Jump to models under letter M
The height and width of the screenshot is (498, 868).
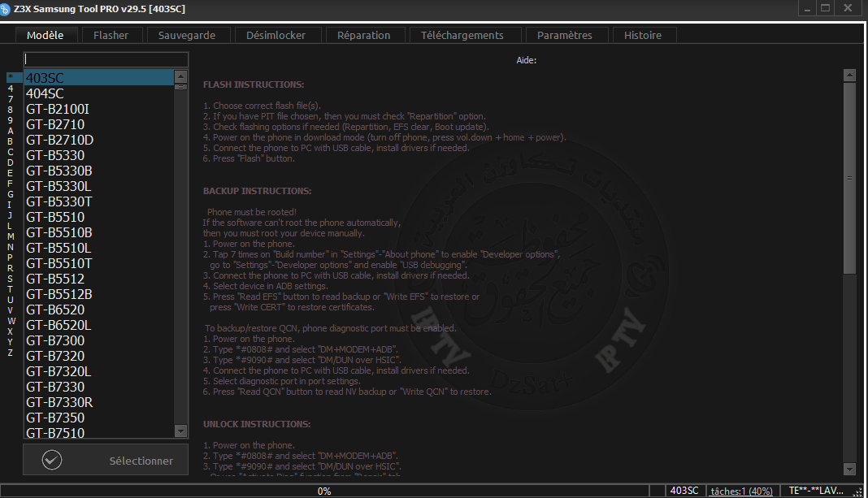[11, 237]
